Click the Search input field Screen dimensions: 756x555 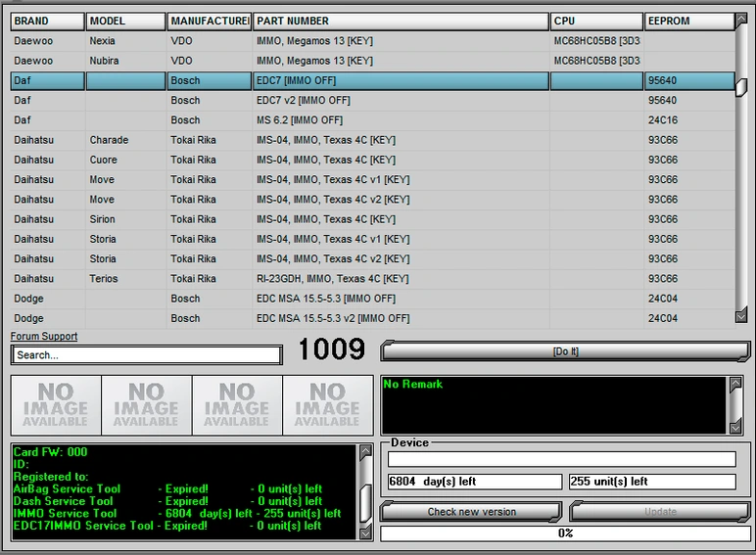pos(147,355)
